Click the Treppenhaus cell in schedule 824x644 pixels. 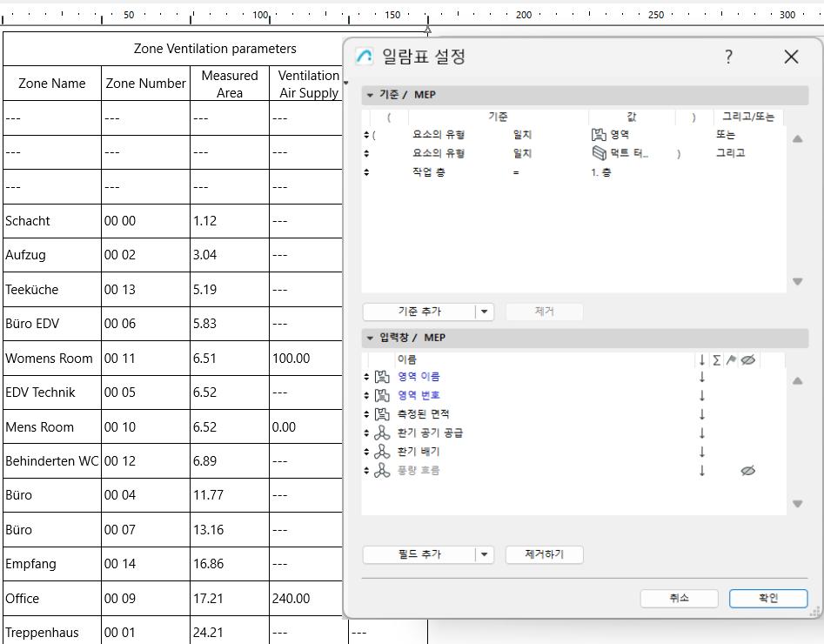pyautogui.click(x=52, y=633)
